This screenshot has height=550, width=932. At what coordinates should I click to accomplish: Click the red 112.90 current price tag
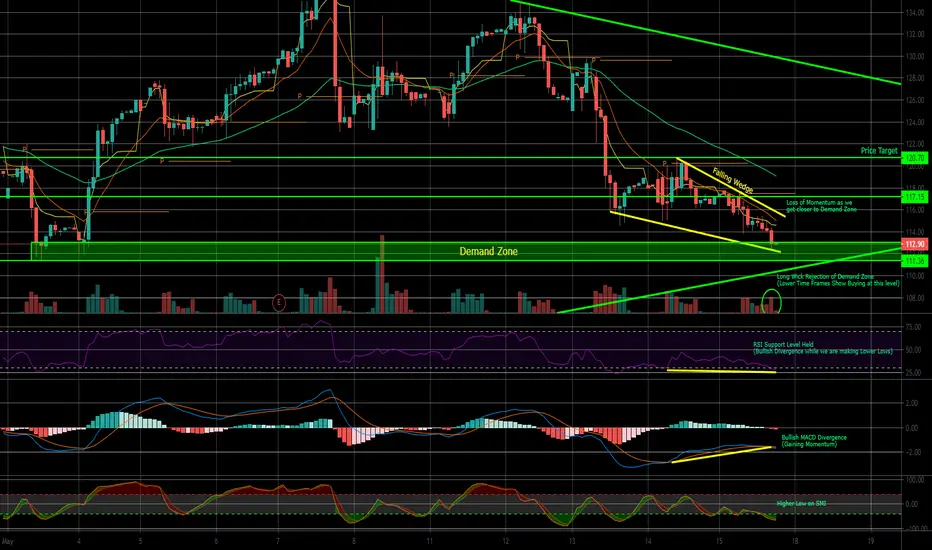tap(915, 244)
